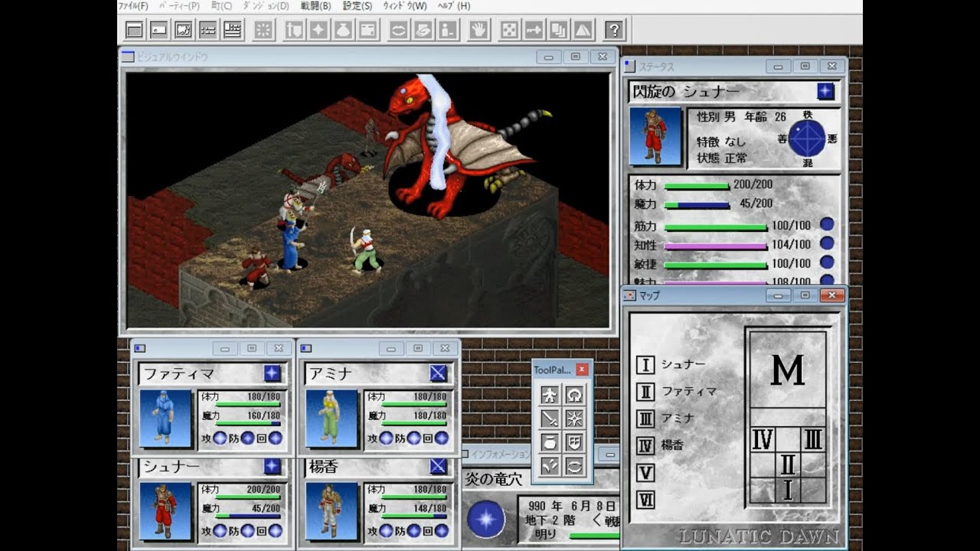Select the starburst magic tool in ToolPalette
The height and width of the screenshot is (551, 980).
pyautogui.click(x=575, y=419)
